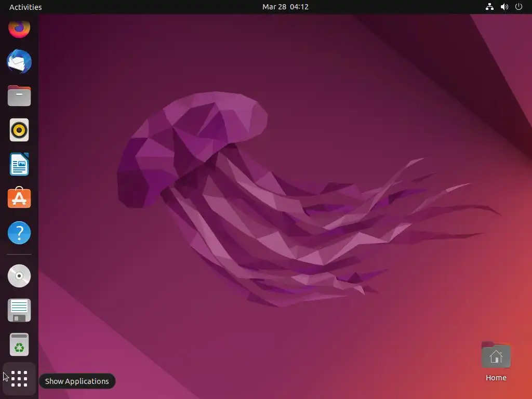532x399 pixels.
Task: Open the Activities overview
Action: [25, 7]
